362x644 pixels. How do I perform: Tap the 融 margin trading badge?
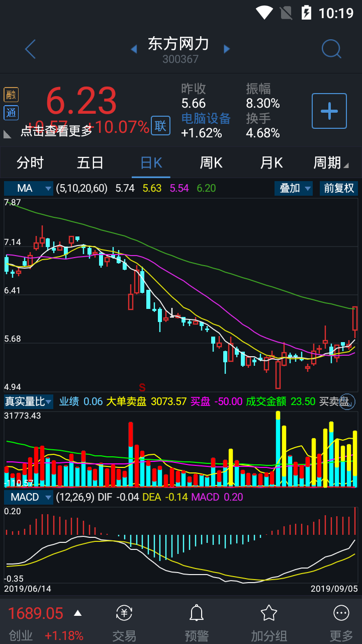point(11,95)
